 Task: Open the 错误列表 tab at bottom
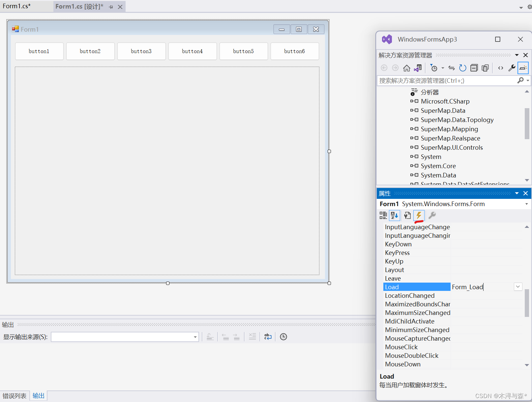click(x=15, y=395)
